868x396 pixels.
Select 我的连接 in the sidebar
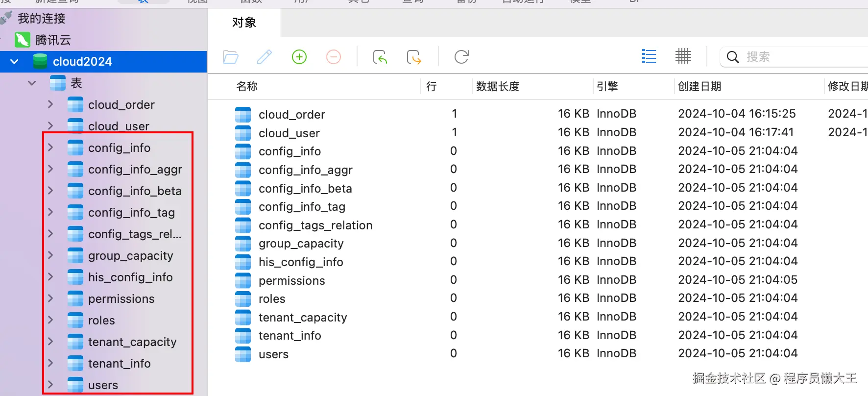click(42, 19)
